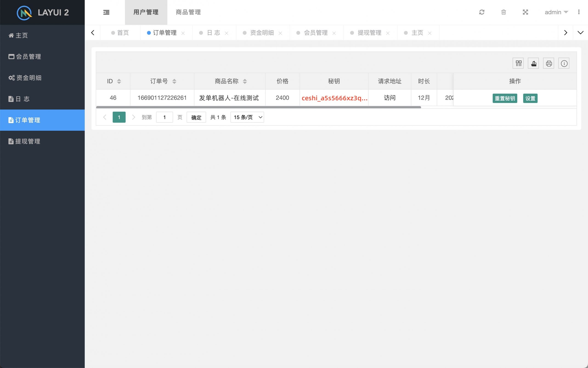Open the 15 条/页 page size dropdown
Viewport: 588px width, 368px height.
pyautogui.click(x=247, y=117)
